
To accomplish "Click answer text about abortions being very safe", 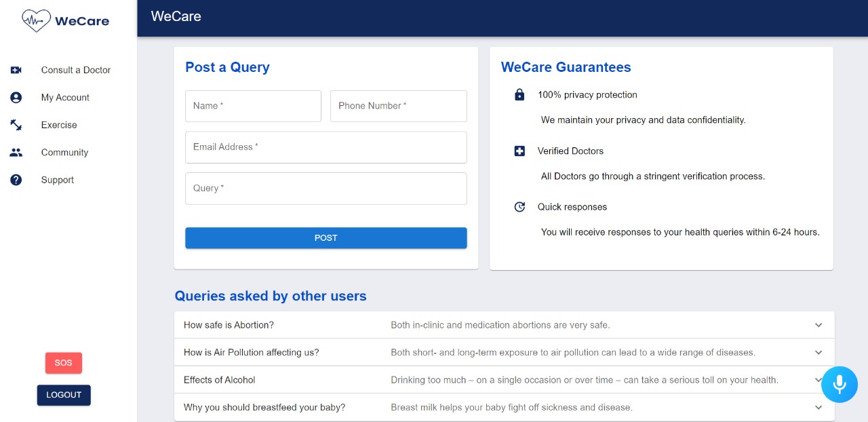I will 500,325.
